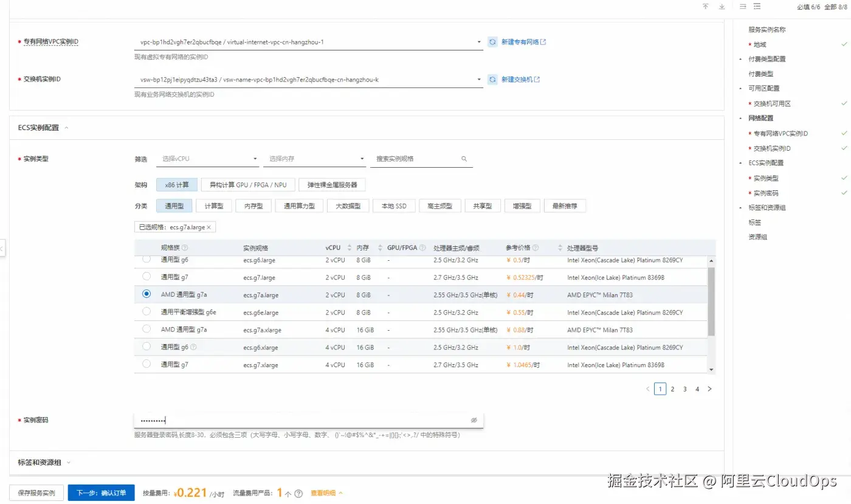
Task: Sort the table by vCPU column
Action: point(350,248)
